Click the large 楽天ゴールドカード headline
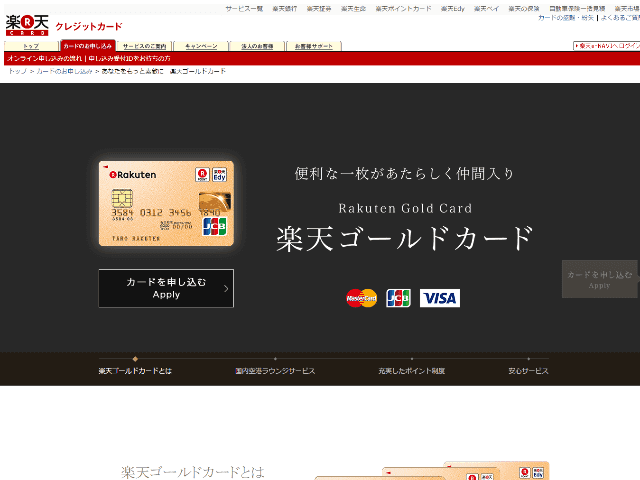This screenshot has height=480, width=640. click(x=405, y=238)
